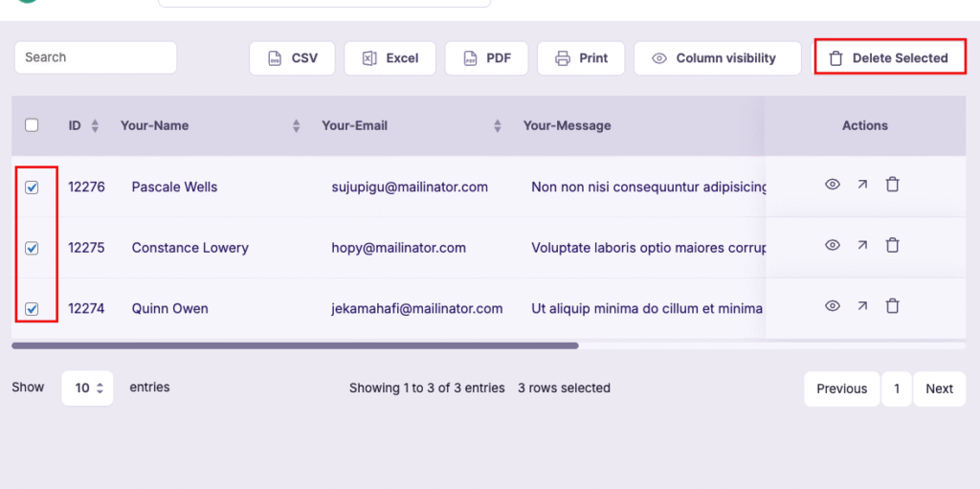The image size is (980, 489).
Task: Select page 1 in pagination
Action: point(897,389)
